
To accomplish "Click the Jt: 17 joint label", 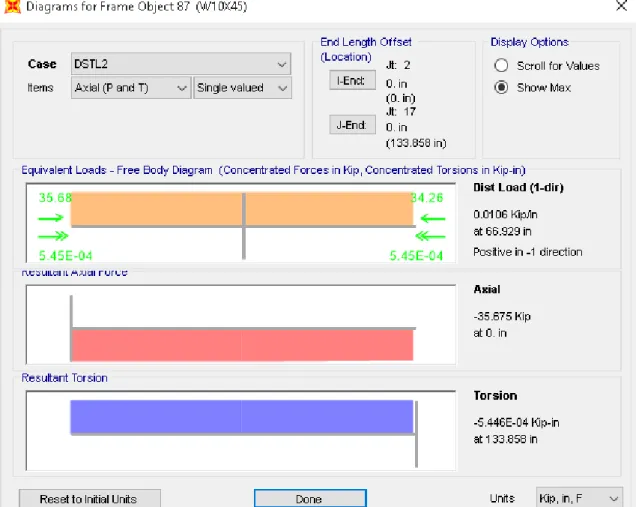I will click(x=401, y=112).
